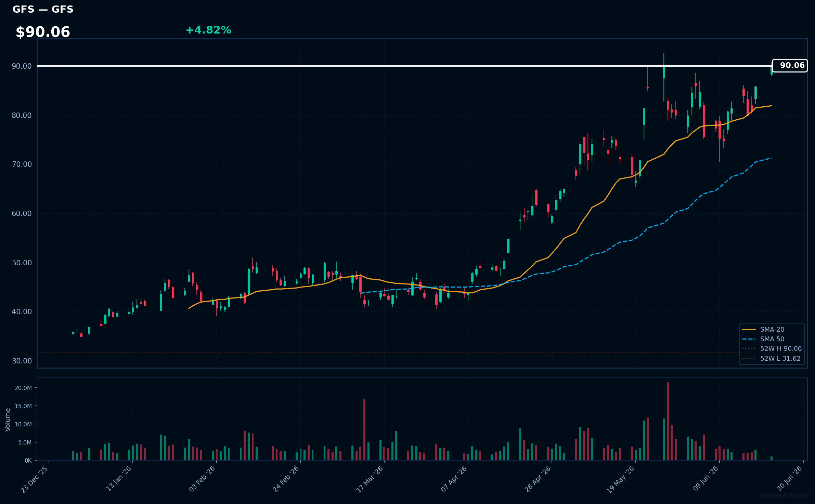
Task: Click the orange line sample beside SMA 20
Action: (x=749, y=329)
